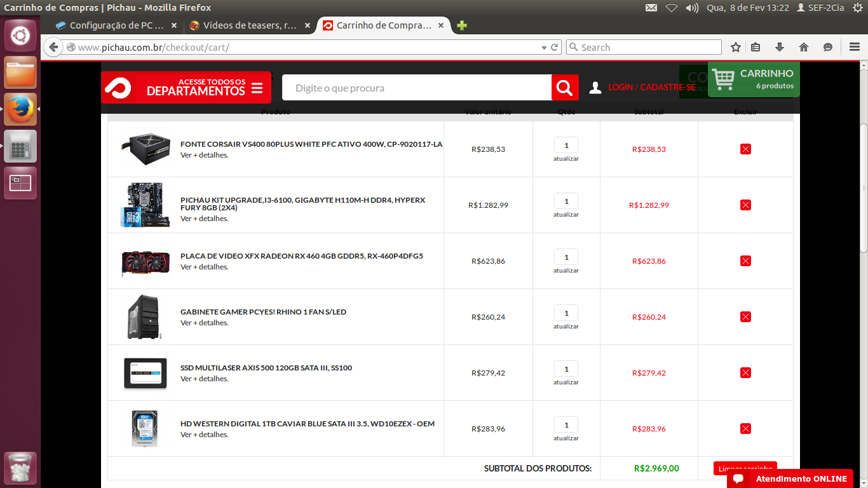868x488 pixels.
Task: Open the Firefox chat bubble icon
Action: 828,47
